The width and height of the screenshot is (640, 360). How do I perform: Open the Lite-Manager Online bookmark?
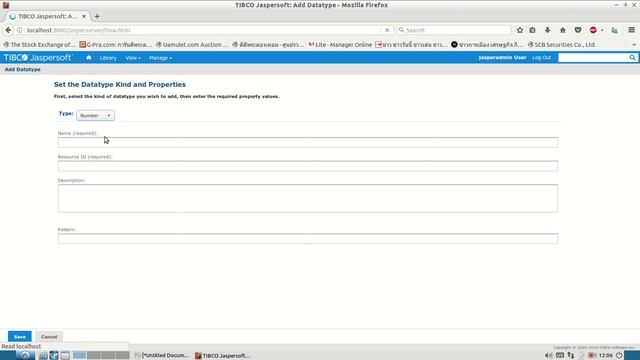coord(340,44)
